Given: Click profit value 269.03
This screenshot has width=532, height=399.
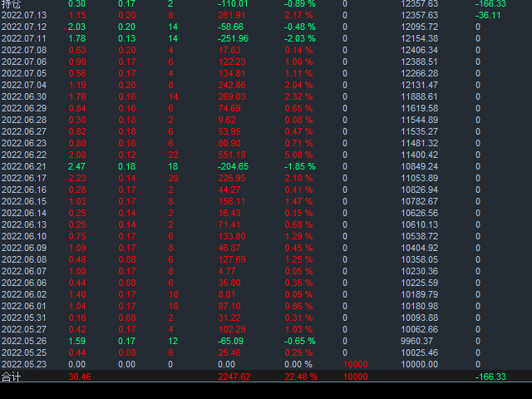Looking at the screenshot, I should point(232,96).
